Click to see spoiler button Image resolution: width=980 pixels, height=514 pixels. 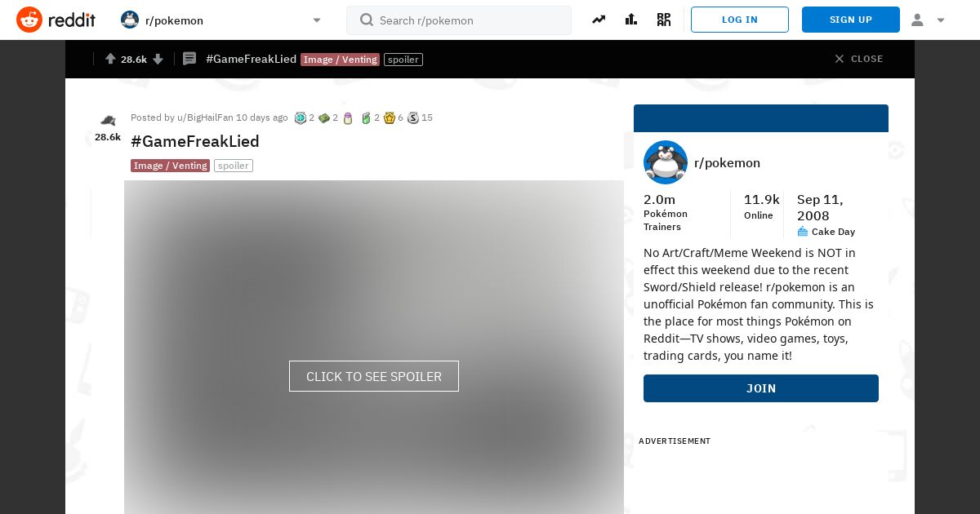coord(374,376)
